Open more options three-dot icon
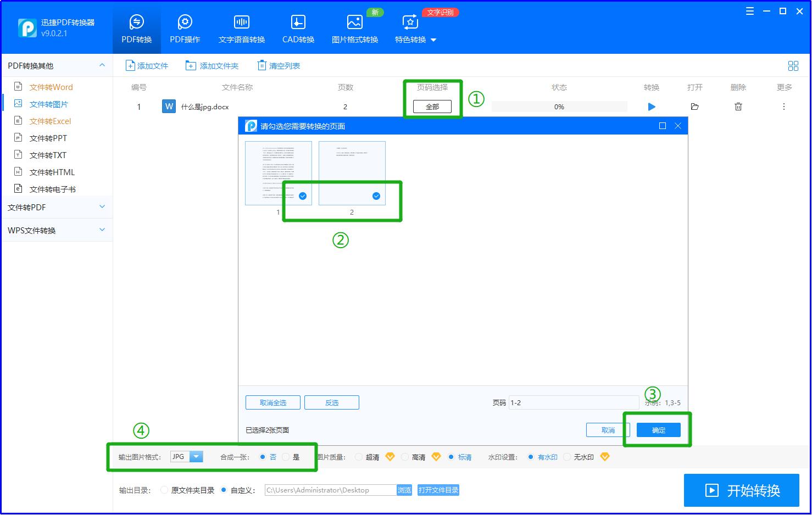 [x=784, y=107]
